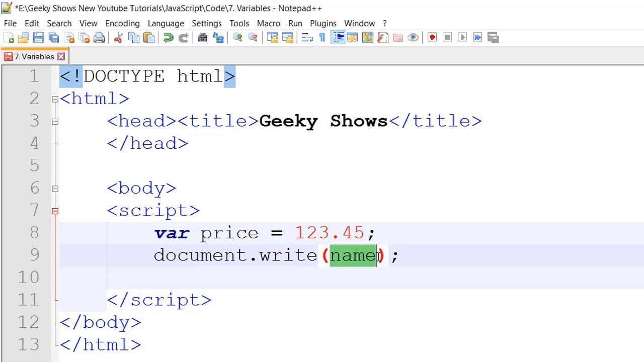
Task: Cut the selection using the scissors icon
Action: click(118, 38)
